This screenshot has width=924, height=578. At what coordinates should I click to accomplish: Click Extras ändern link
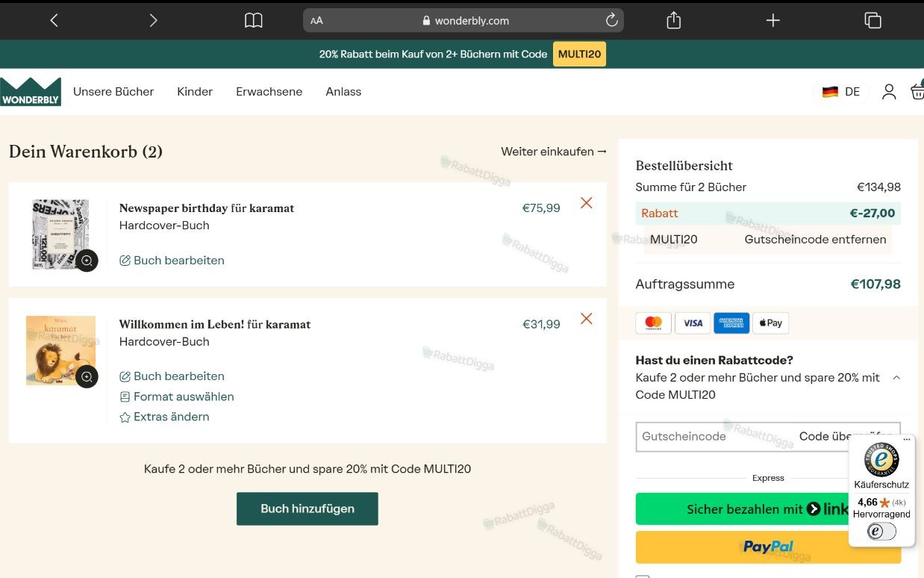[164, 417]
